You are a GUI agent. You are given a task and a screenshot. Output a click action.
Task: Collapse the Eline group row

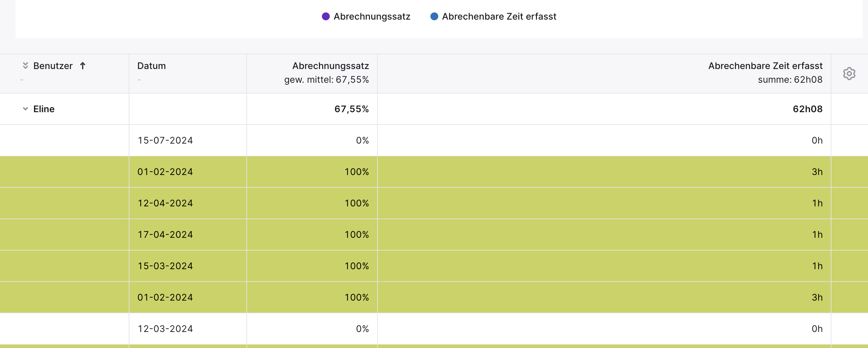point(25,109)
